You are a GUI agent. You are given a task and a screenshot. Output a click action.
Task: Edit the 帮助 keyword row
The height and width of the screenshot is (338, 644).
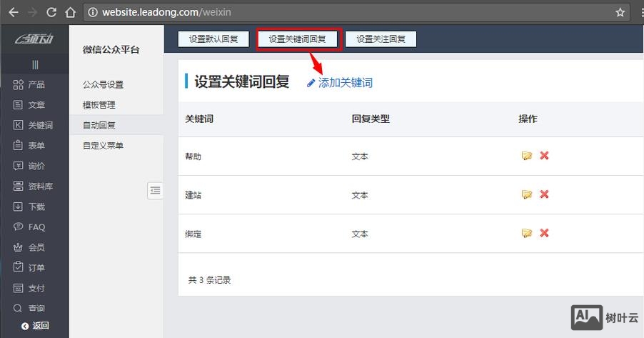(x=526, y=156)
